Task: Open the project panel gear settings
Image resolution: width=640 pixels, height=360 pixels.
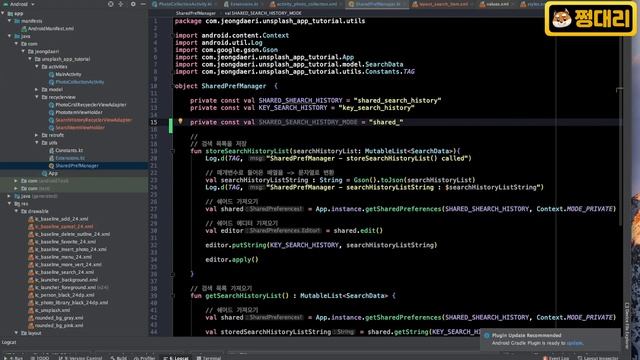Action: coord(133,4)
